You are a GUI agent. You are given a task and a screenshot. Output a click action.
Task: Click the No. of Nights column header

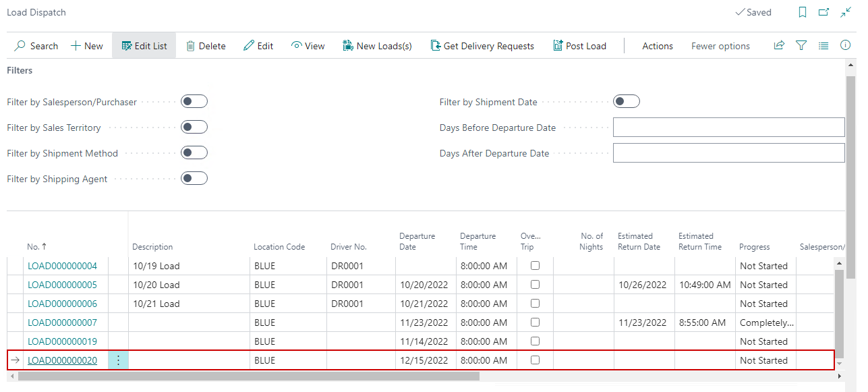[591, 242]
